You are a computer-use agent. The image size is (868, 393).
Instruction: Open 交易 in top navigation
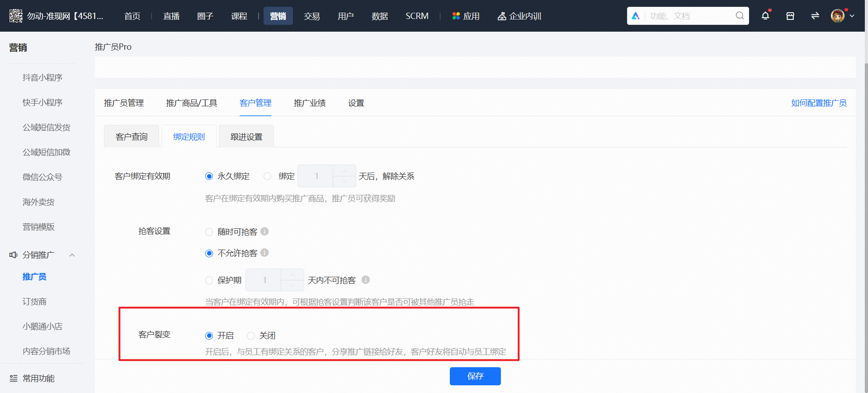[x=312, y=16]
